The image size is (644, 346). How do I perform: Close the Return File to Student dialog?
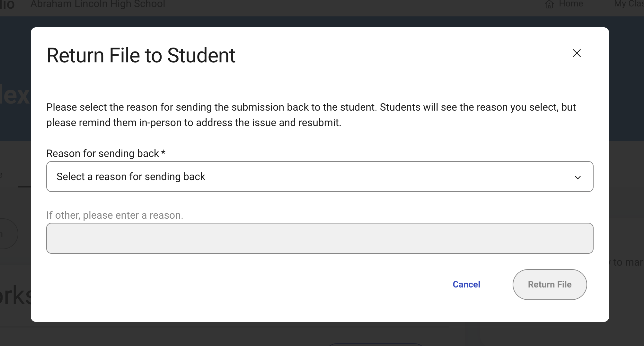(x=577, y=53)
